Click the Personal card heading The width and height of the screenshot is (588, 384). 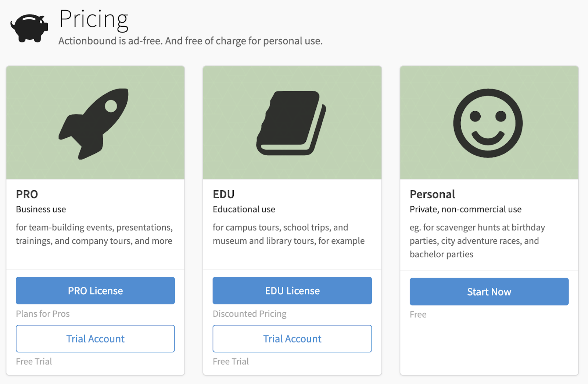pos(432,194)
